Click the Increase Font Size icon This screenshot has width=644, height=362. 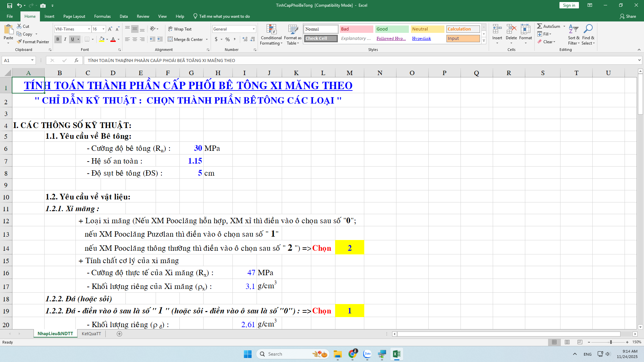[x=110, y=29]
